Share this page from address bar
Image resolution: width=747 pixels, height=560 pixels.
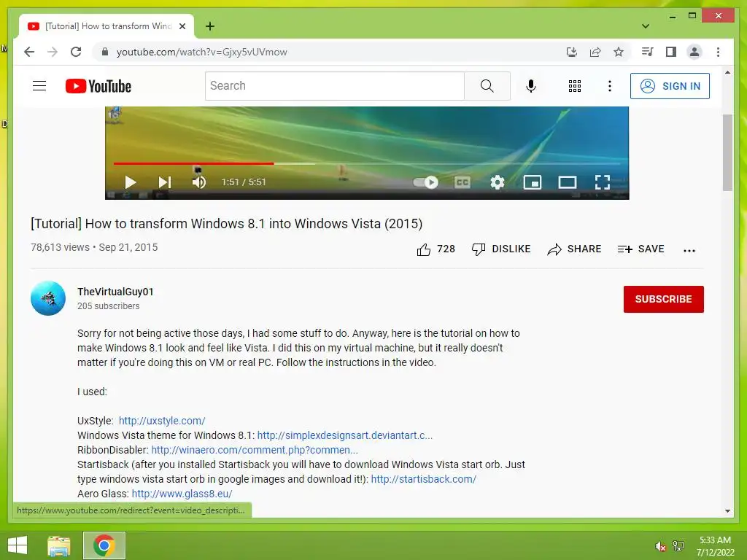tap(595, 52)
